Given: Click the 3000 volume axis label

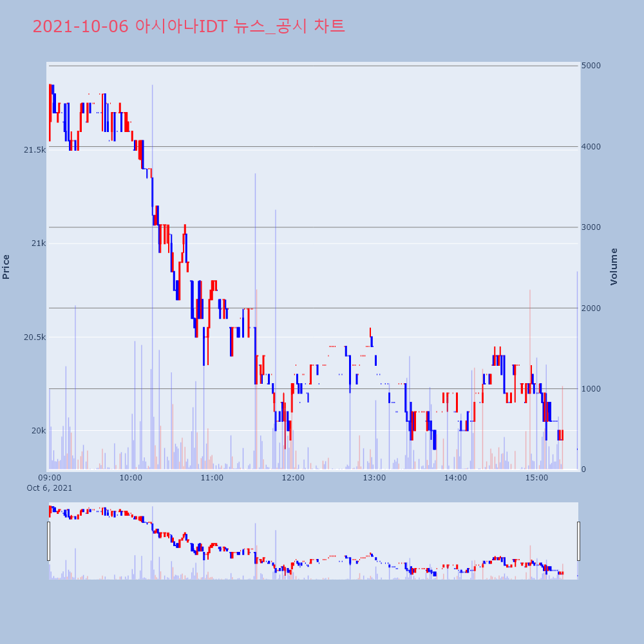Looking at the screenshot, I should 591,227.
